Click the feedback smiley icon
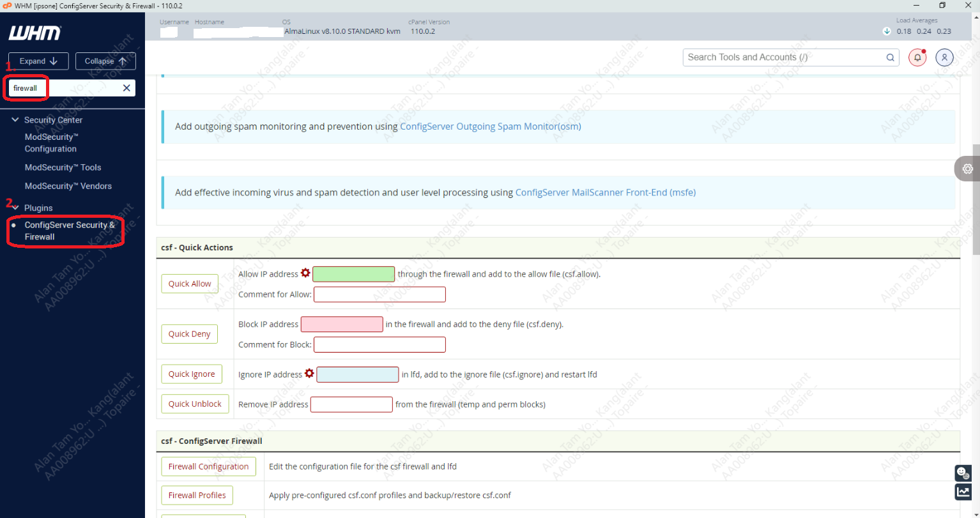 pyautogui.click(x=962, y=473)
